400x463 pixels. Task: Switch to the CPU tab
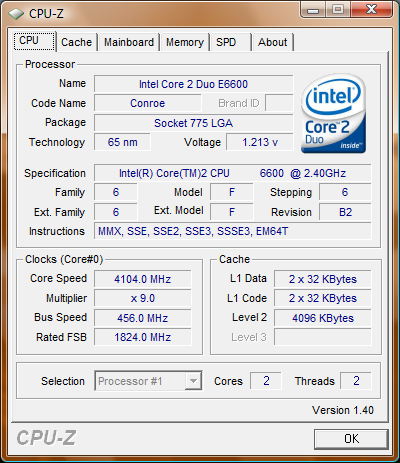pos(34,41)
